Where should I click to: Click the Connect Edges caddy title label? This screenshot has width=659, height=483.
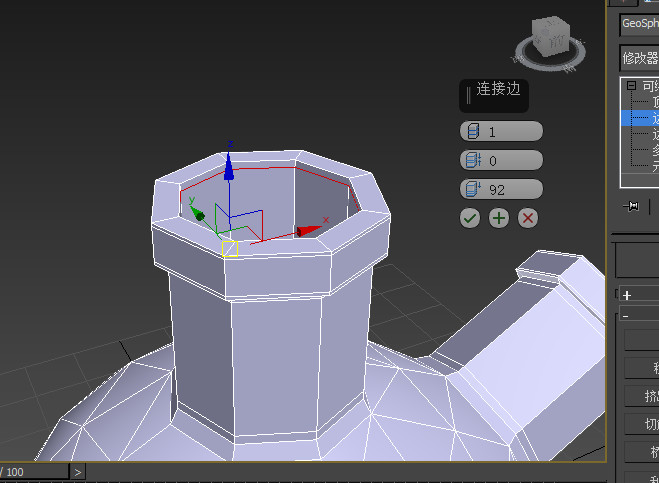click(x=498, y=89)
